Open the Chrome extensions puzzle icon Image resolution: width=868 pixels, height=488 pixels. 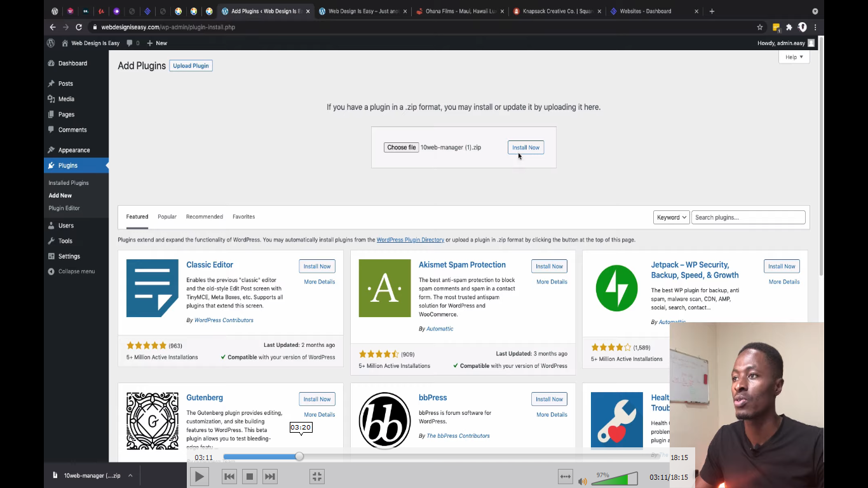[x=789, y=27]
